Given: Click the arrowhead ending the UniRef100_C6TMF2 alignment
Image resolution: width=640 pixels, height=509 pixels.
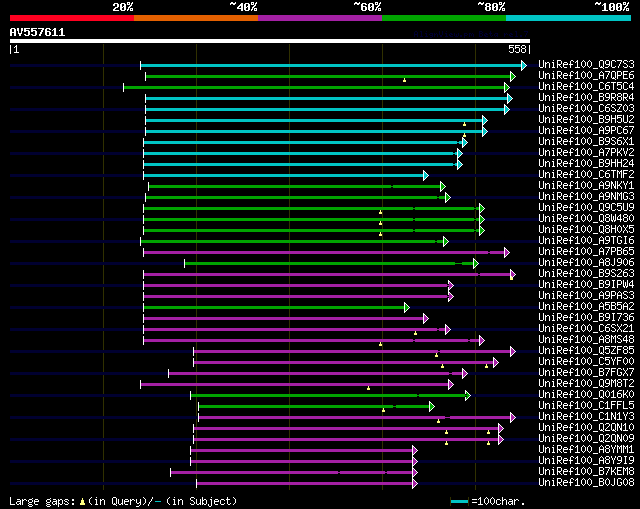Looking at the screenshot, I should 426,176.
